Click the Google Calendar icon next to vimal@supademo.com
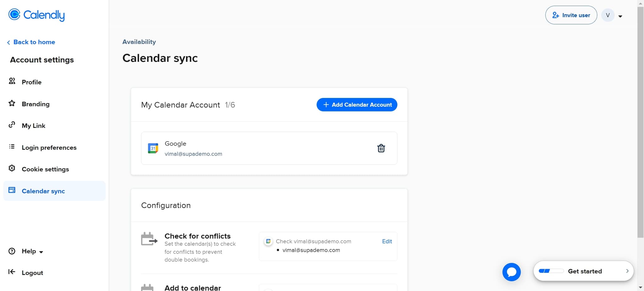Viewport: 644px width, 291px height. 153,148
